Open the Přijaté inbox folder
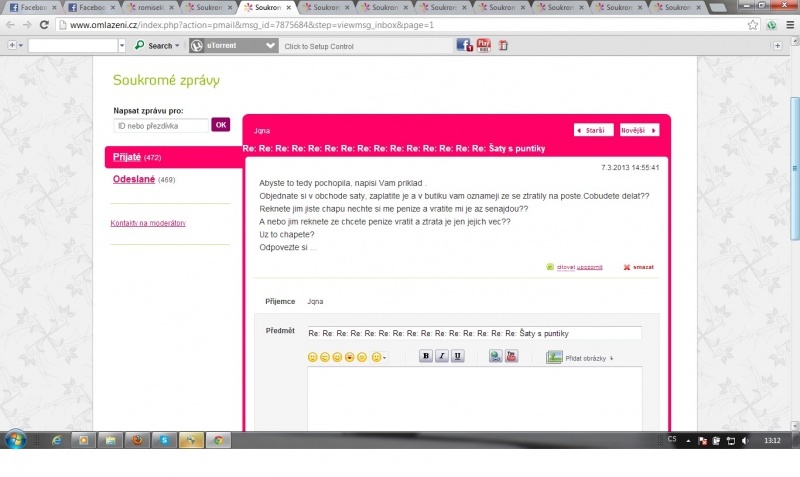This screenshot has height=477, width=800. point(126,157)
